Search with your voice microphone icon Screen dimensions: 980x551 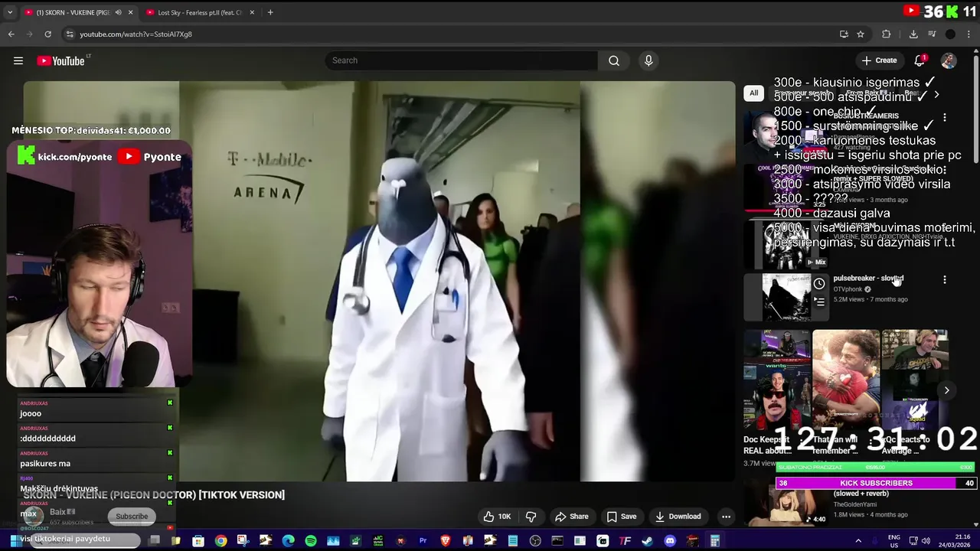(x=648, y=60)
